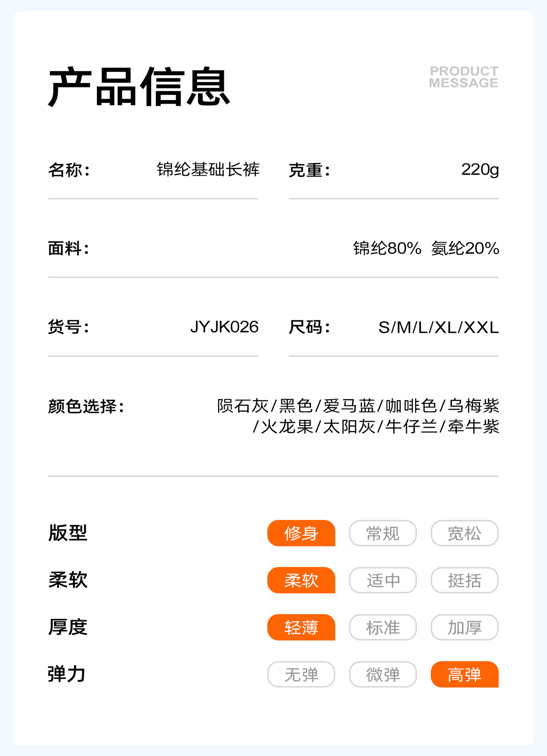Click the PRODUCT MESSAGE caption
The image size is (547, 756).
tap(463, 77)
